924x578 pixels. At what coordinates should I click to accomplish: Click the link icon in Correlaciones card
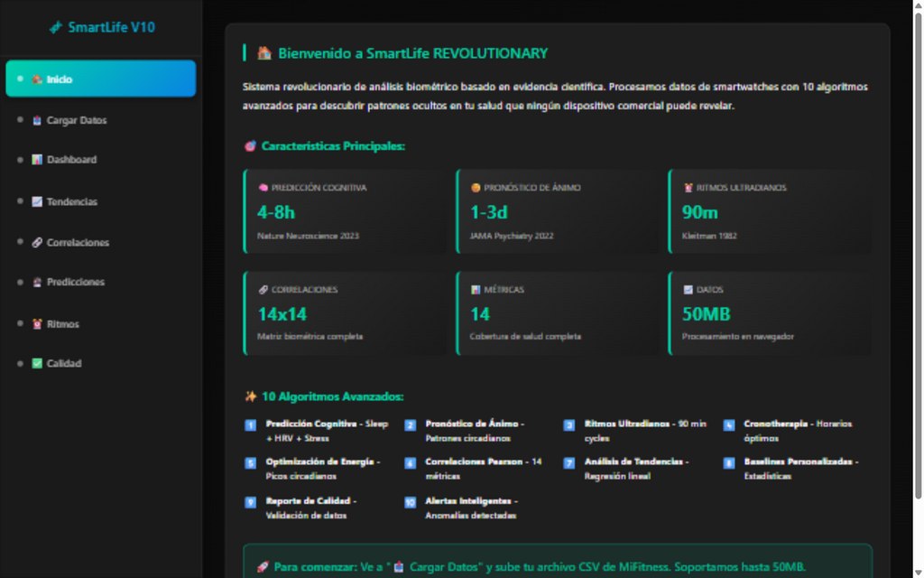(263, 290)
